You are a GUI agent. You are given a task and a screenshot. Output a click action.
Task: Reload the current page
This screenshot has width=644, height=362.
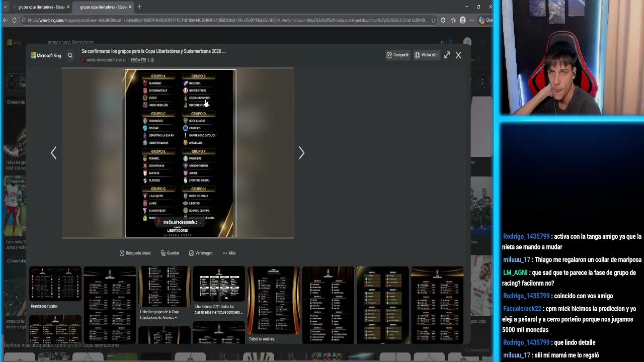pos(15,20)
